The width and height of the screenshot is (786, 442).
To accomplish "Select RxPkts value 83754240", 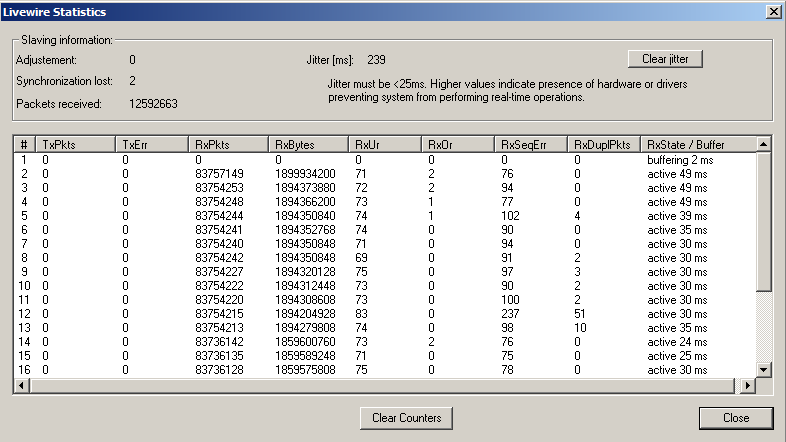I will [x=219, y=244].
